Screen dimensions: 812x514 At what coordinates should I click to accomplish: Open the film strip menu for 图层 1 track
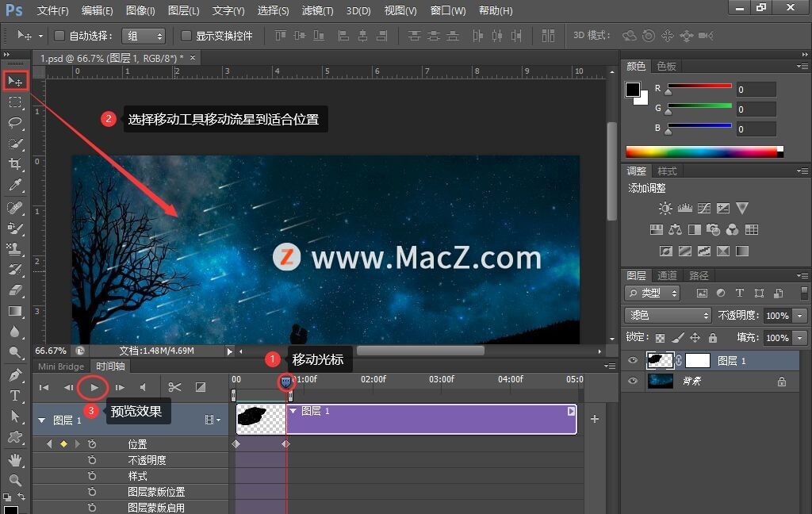(213, 420)
